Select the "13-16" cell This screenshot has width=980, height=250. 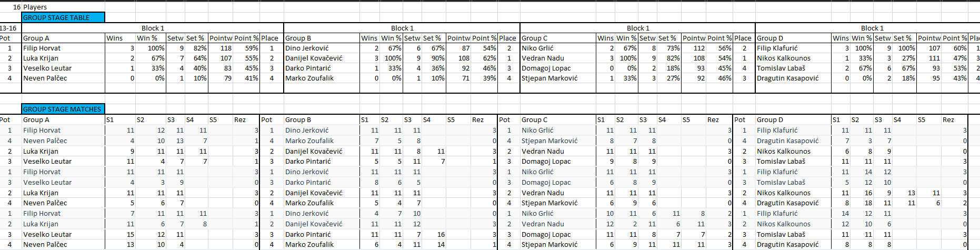[x=8, y=28]
